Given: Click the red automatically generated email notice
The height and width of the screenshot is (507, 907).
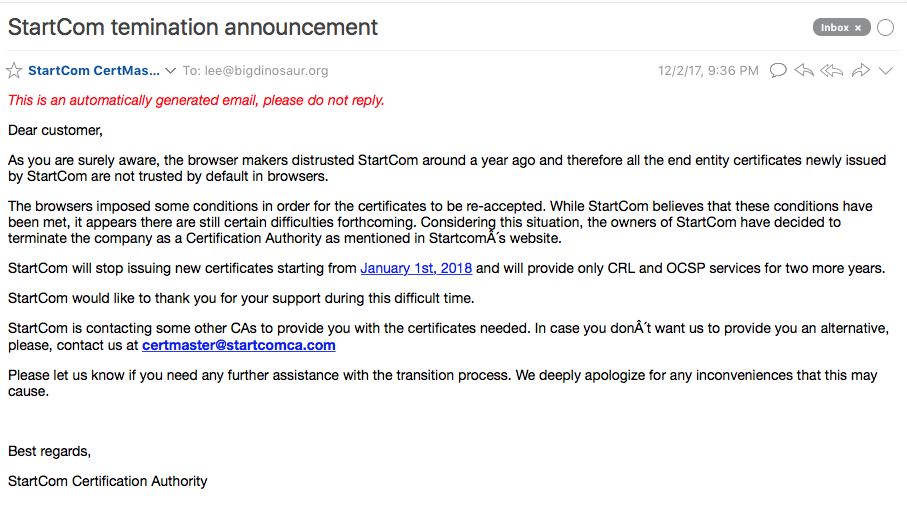Looking at the screenshot, I should [196, 100].
